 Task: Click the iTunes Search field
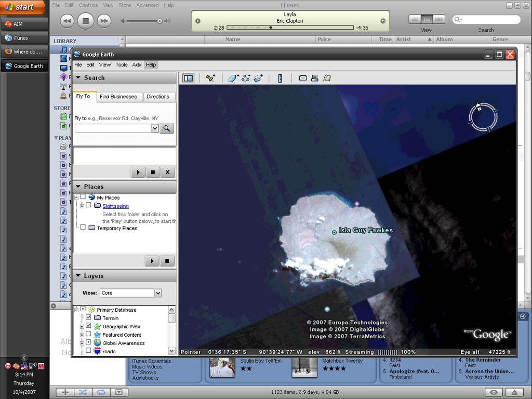486,20
